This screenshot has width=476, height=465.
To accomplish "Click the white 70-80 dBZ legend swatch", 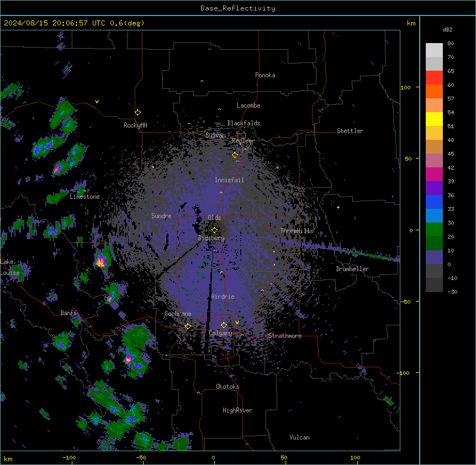I will (x=434, y=50).
